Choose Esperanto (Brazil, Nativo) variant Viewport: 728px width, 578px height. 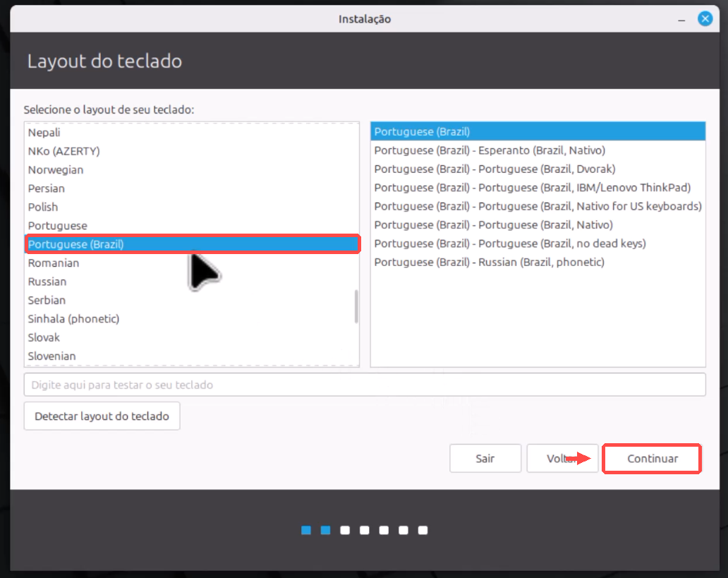coord(538,150)
